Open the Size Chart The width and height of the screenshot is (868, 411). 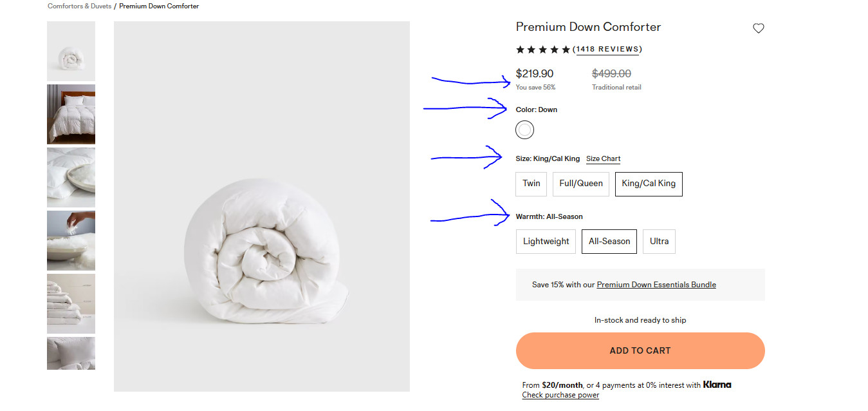[x=603, y=158]
